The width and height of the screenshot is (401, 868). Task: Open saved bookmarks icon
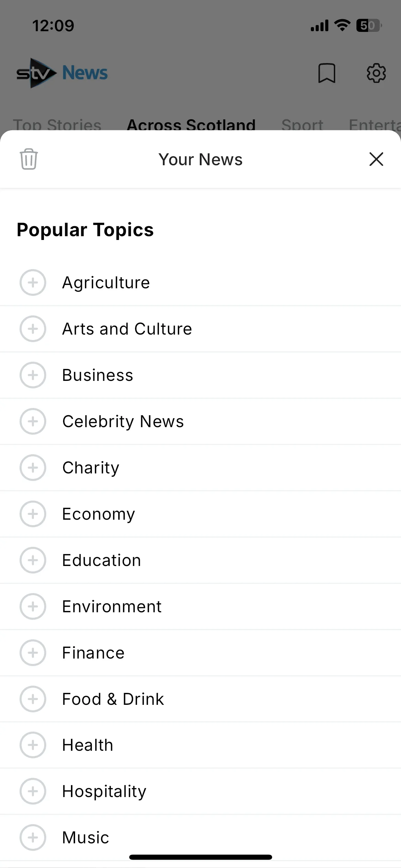tap(327, 73)
